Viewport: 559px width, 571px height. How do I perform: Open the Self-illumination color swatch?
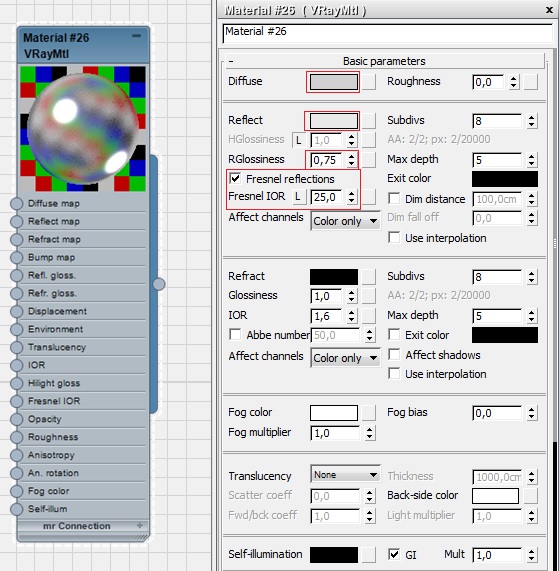[x=334, y=555]
